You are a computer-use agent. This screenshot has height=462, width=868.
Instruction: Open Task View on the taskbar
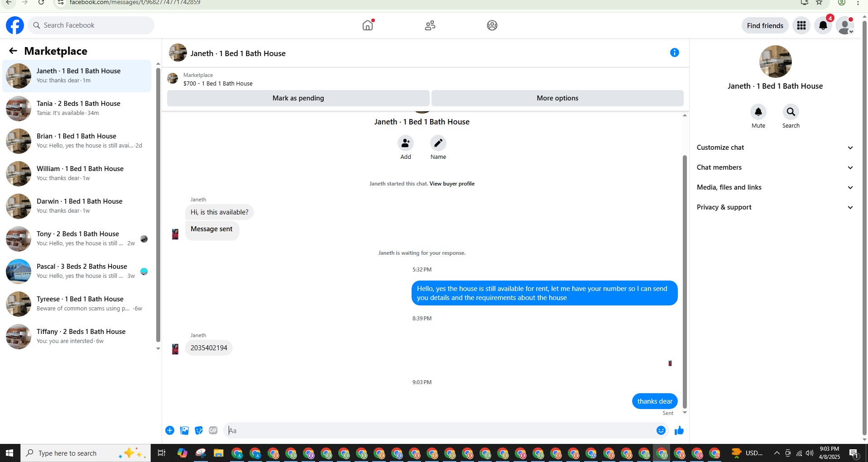161,453
